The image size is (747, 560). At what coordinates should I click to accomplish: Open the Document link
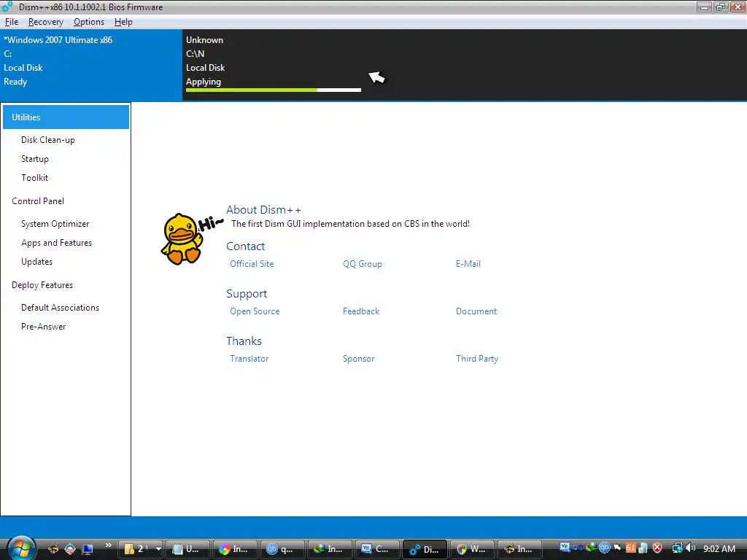tap(476, 311)
